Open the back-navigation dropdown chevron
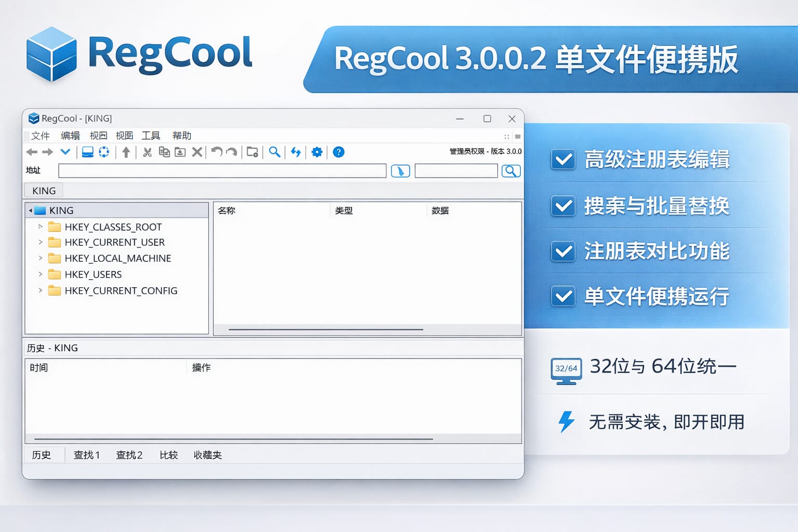798x532 pixels. pos(65,152)
